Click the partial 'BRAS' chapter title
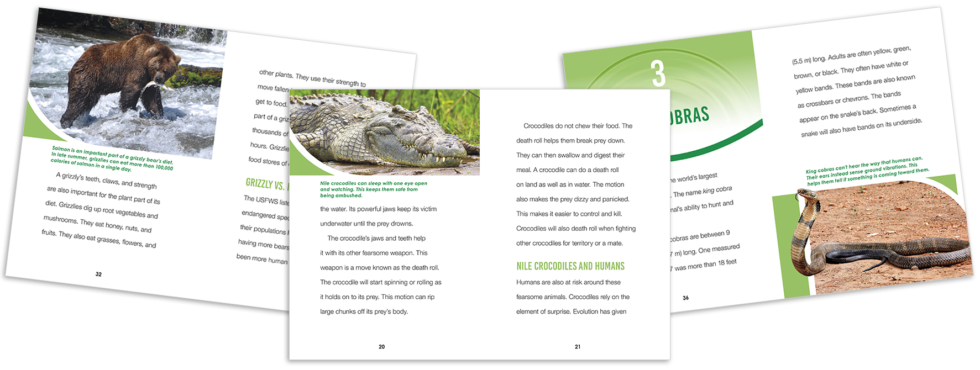The image size is (980, 370). (x=690, y=117)
